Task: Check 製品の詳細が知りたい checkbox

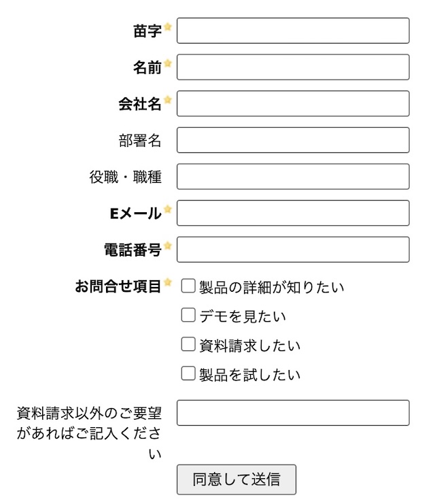Action: [188, 286]
